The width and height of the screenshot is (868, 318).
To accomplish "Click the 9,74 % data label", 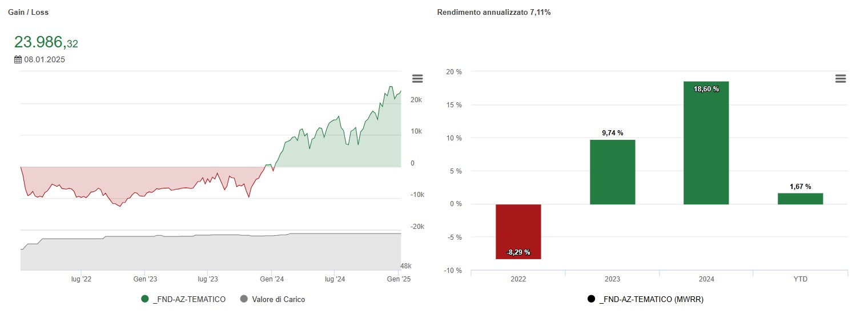I will 612,133.
